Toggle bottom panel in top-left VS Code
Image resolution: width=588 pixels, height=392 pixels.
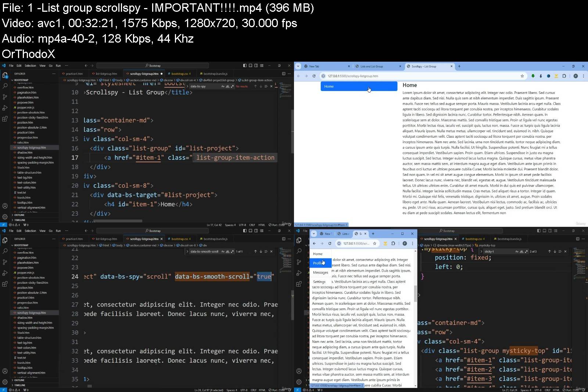click(250, 66)
